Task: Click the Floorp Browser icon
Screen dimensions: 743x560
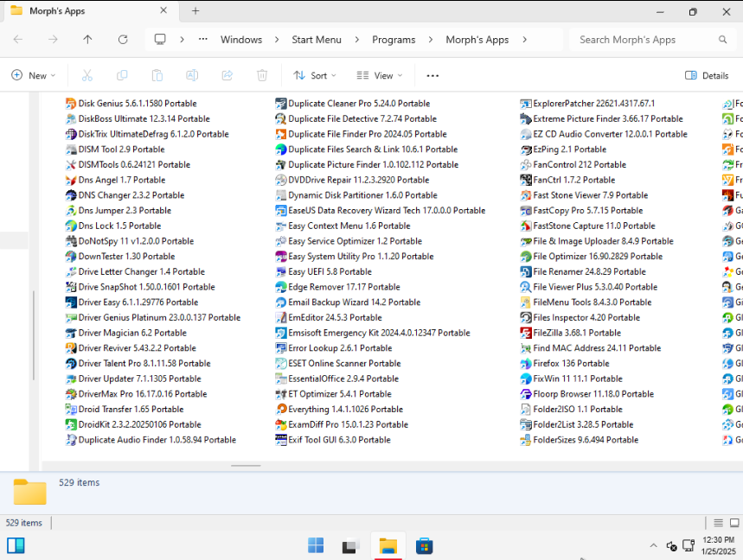Action: click(526, 394)
